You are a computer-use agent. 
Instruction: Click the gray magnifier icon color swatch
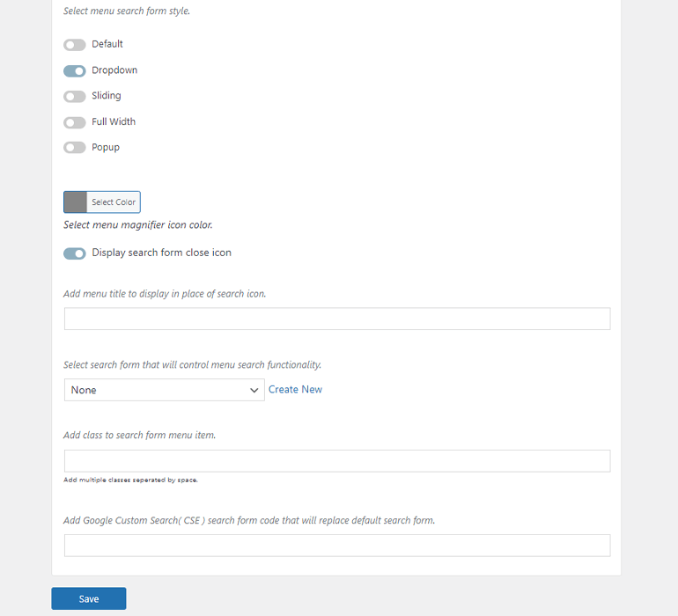[76, 202]
